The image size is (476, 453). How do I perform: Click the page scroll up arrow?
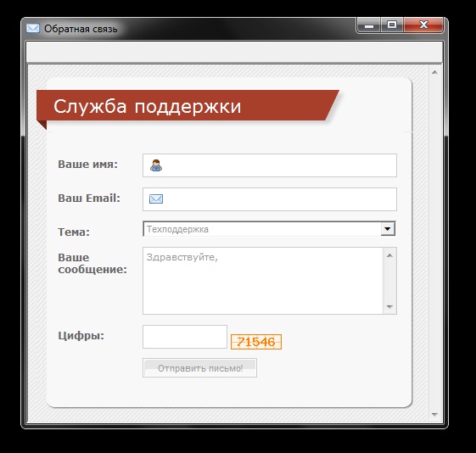[434, 72]
